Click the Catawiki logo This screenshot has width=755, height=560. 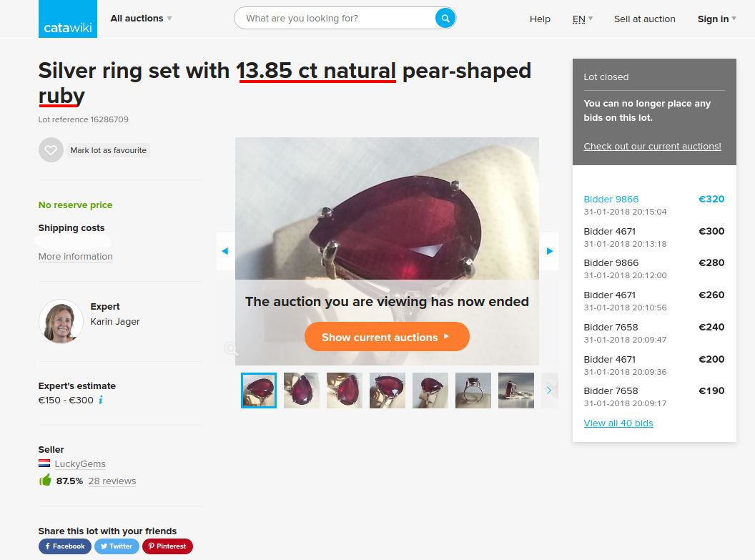68,19
